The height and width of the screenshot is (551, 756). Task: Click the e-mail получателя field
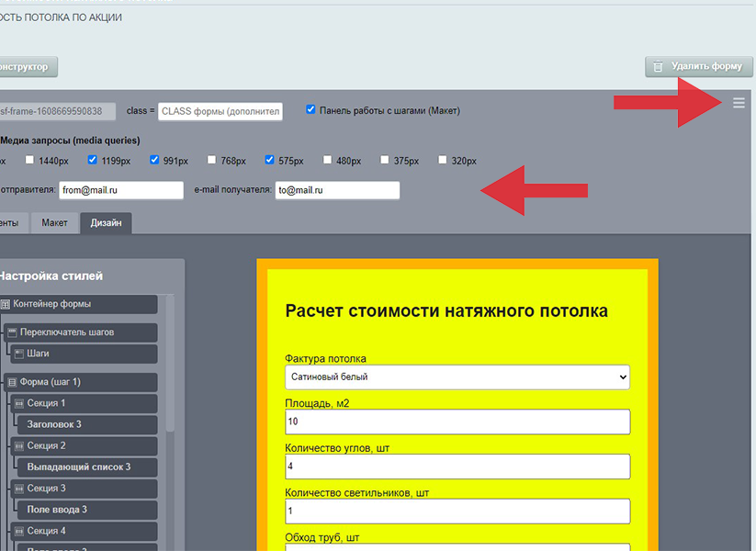[337, 190]
